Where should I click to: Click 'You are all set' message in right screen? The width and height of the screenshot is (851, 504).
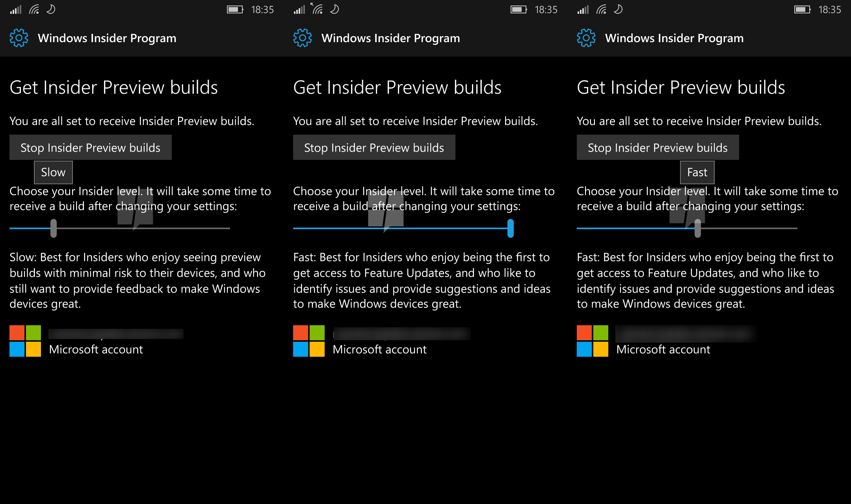pyautogui.click(x=699, y=121)
